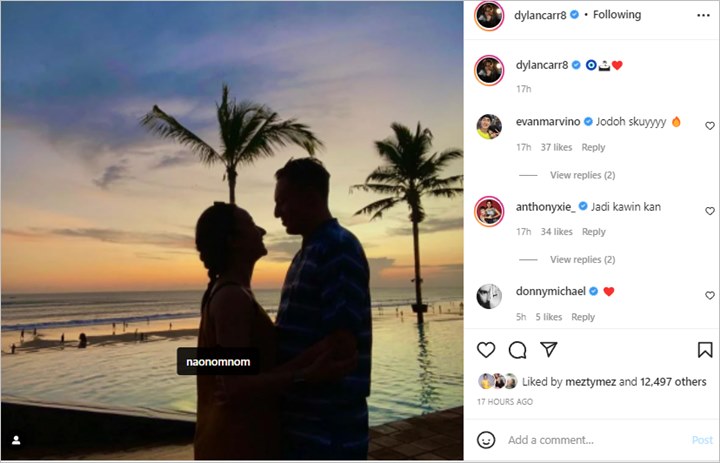Like the post with heart icon

tap(486, 350)
